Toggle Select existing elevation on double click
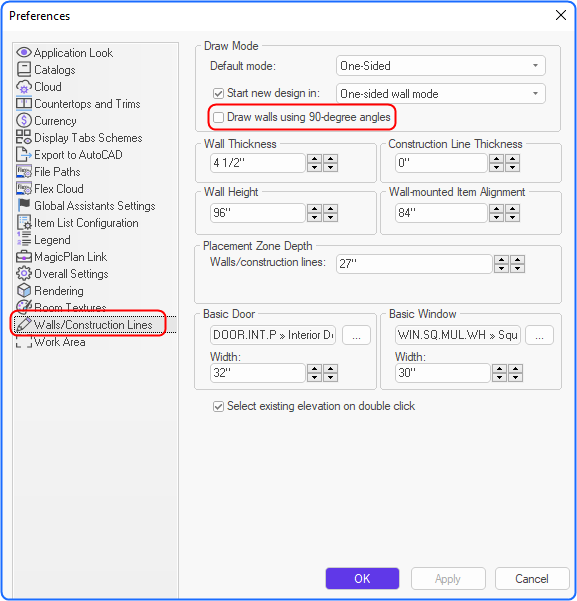This screenshot has height=601, width=577. coord(218,406)
